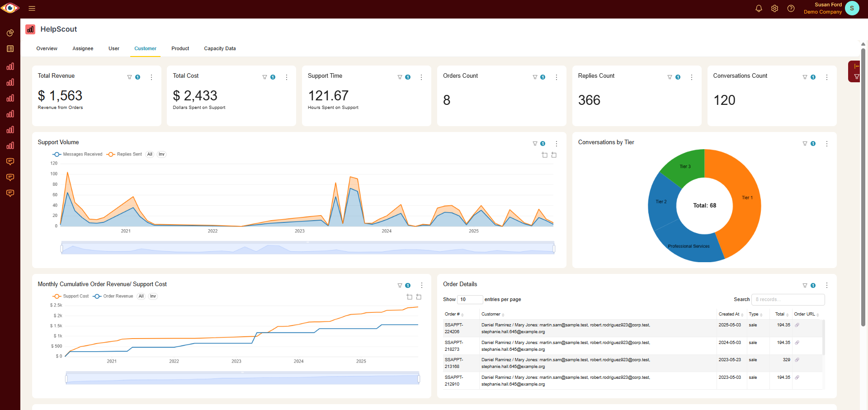Switch to the Product tab
The width and height of the screenshot is (868, 410).
[180, 48]
